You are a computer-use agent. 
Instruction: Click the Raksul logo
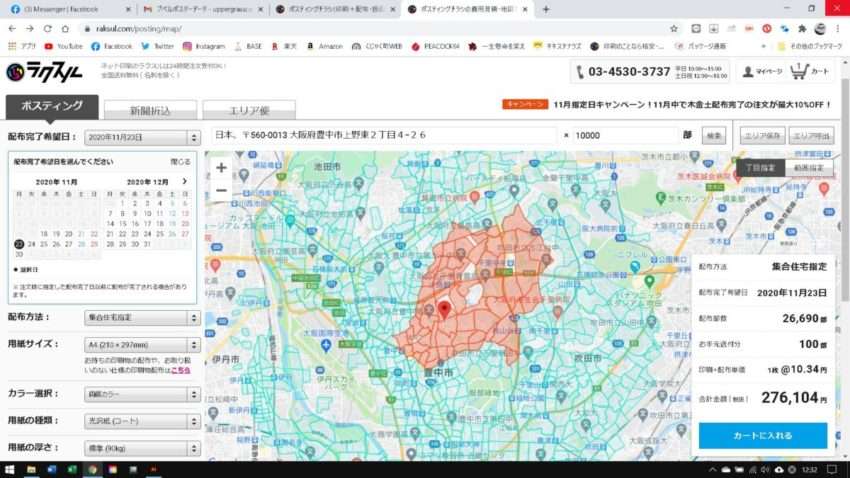44,72
